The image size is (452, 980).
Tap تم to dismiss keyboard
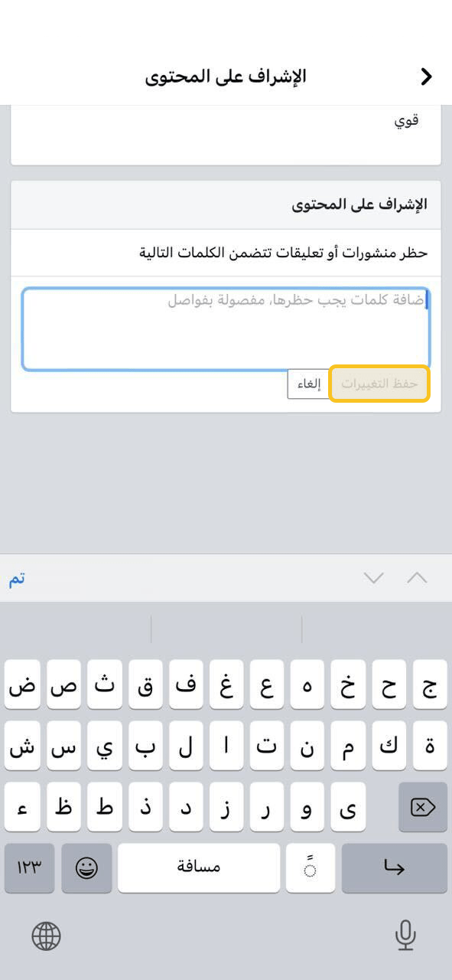point(18,578)
